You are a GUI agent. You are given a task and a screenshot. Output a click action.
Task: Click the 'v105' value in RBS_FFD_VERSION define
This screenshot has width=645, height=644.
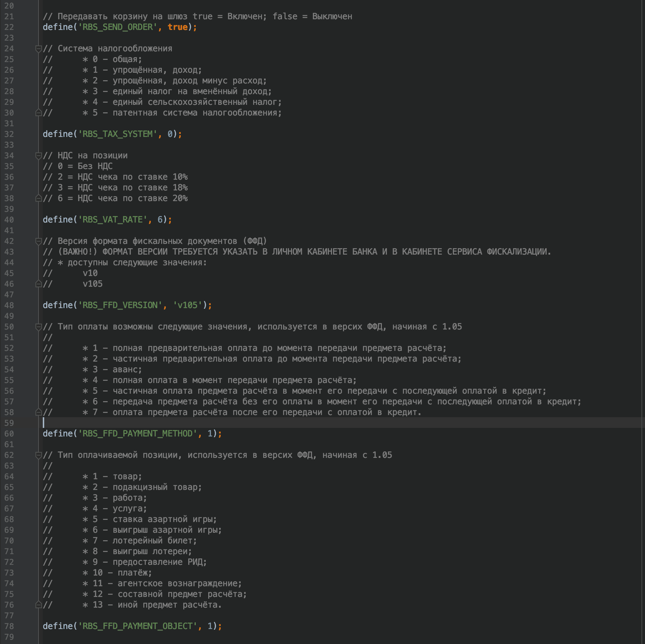coord(188,305)
